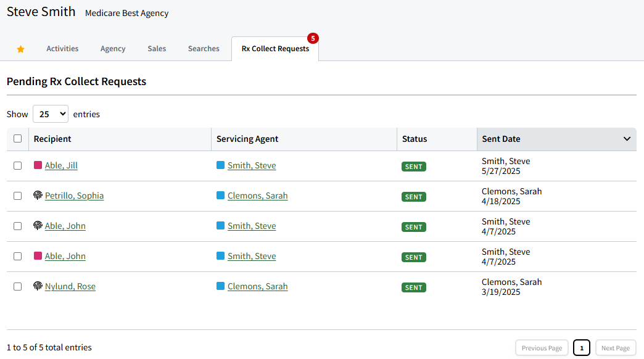Open recipient Nylund, Rose link
644x359 pixels.
[70, 286]
